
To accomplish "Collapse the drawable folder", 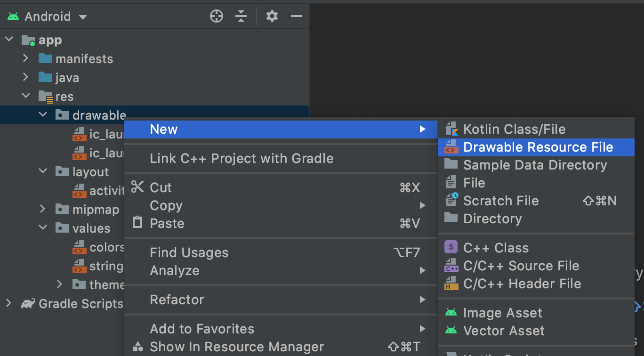I will pos(43,115).
